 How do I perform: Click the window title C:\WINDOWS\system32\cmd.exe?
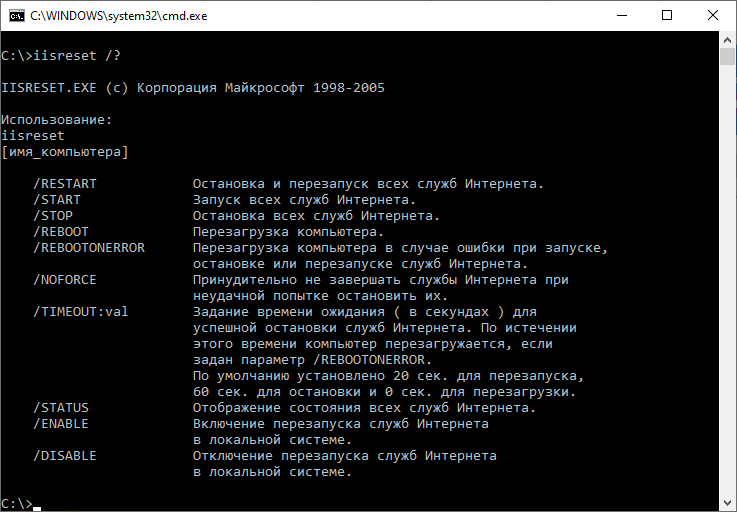click(x=118, y=16)
